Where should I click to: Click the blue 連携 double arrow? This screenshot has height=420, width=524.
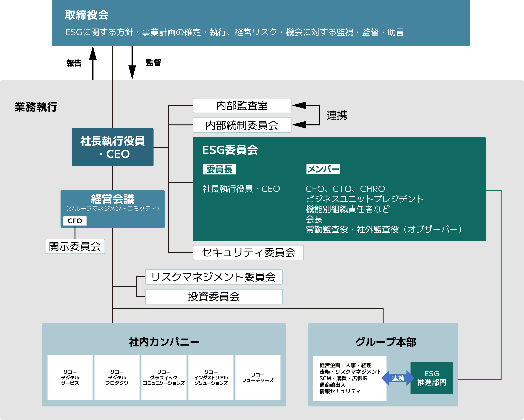(398, 378)
